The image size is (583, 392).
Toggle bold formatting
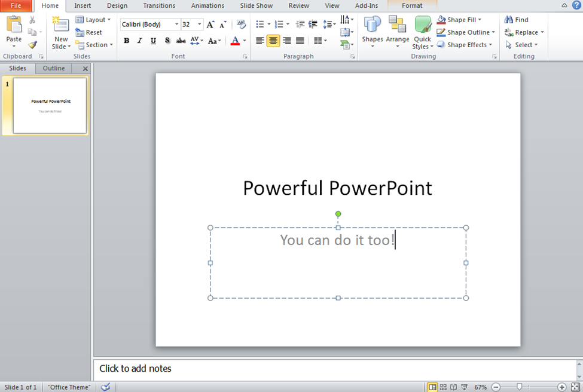point(126,41)
